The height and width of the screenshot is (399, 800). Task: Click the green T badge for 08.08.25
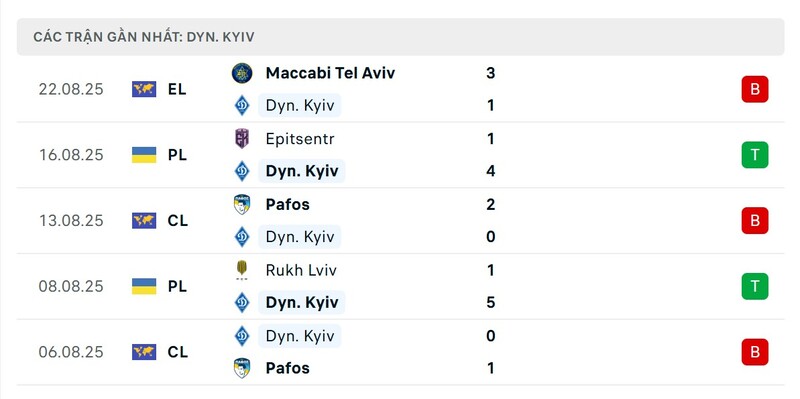point(755,286)
